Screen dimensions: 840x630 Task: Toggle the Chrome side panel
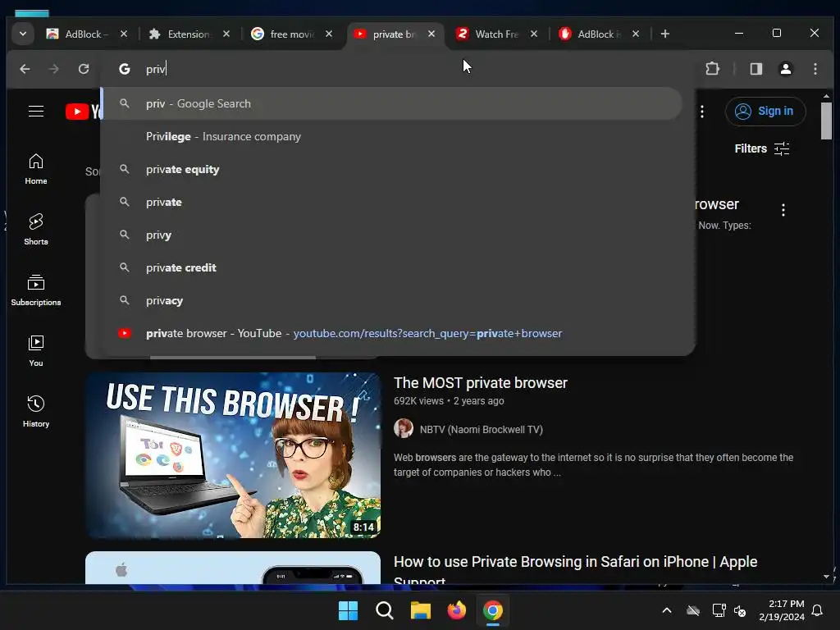[x=756, y=69]
